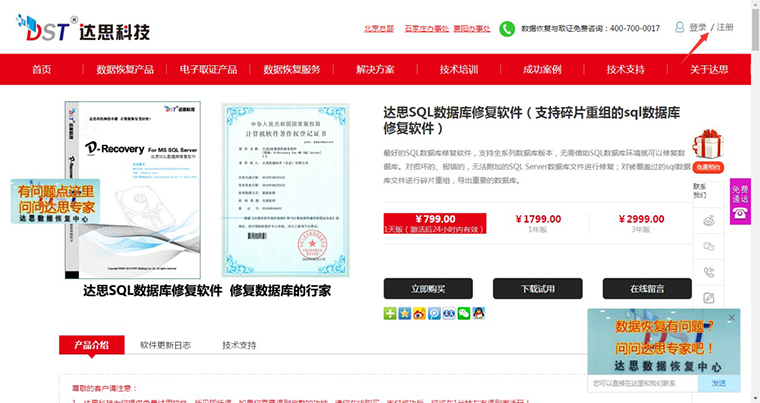This screenshot has width=760, height=403.
Task: Share via the green WeChat icon
Action: pos(464,314)
